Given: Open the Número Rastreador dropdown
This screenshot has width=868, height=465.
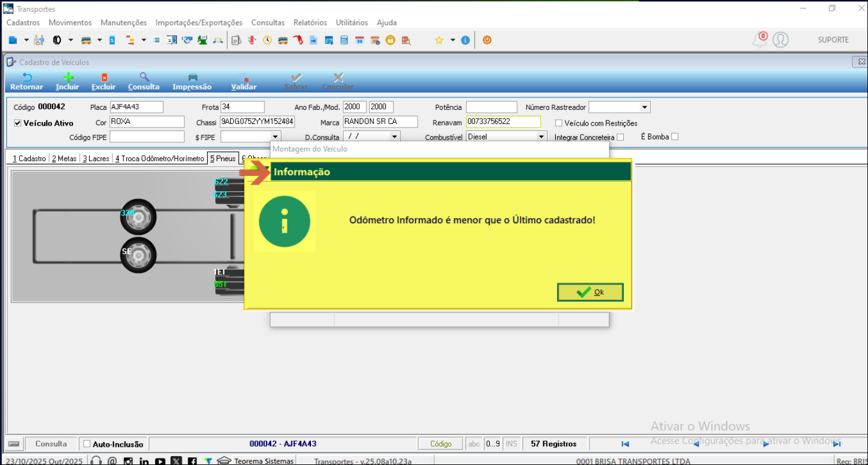Looking at the screenshot, I should click(x=644, y=107).
